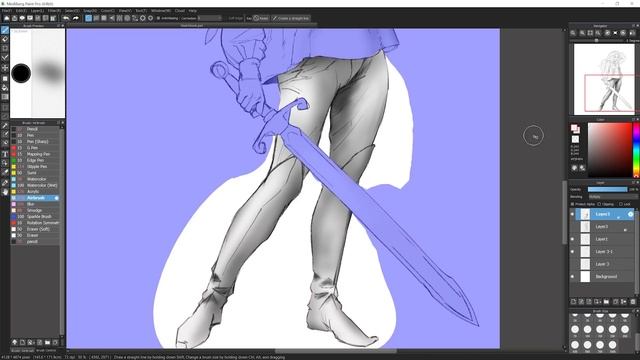
Task: Hide the selected top layer
Action: (x=572, y=214)
